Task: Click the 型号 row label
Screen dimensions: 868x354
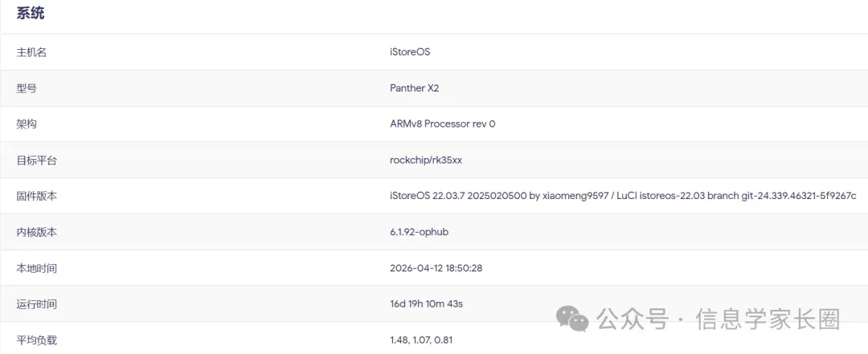Action: [x=27, y=88]
